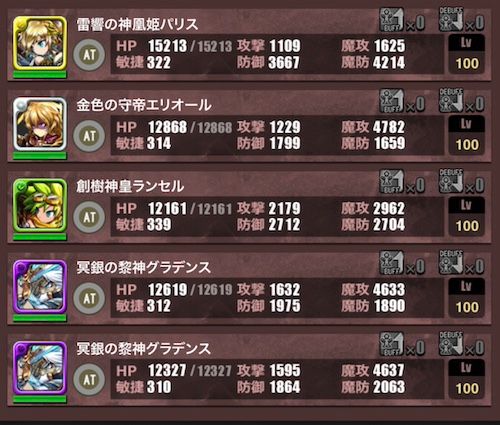Click the name 創樹神皇ランセル
The image size is (500, 425).
coord(130,186)
